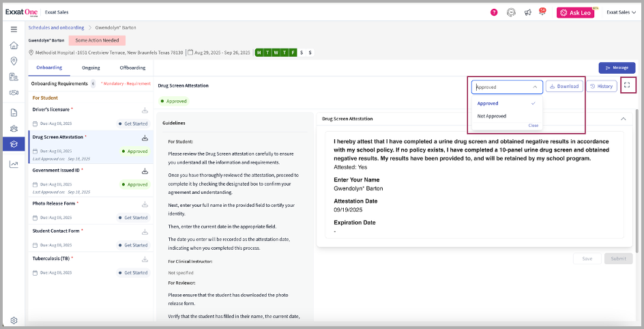
Task: Expand the document to full screen
Action: (x=628, y=86)
